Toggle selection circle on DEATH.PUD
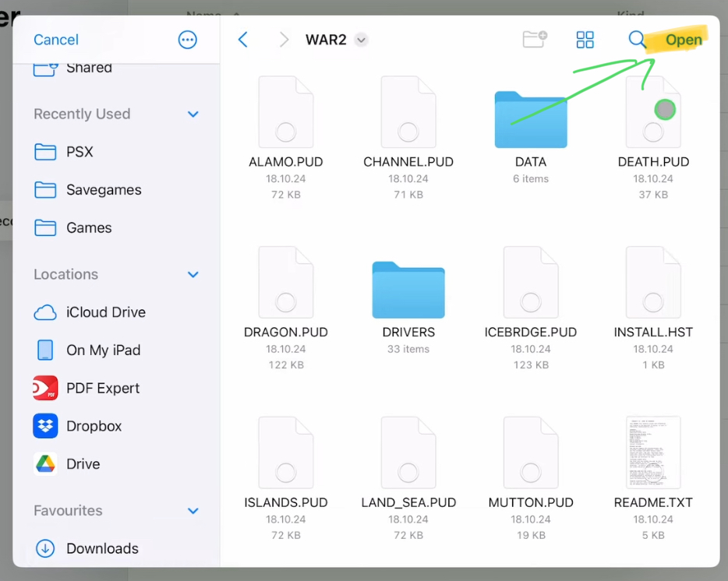 point(653,132)
